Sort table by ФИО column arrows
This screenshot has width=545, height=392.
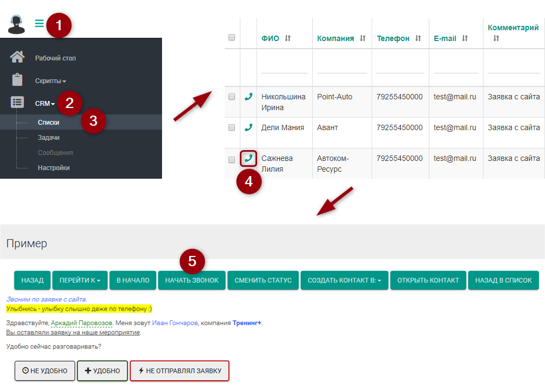(288, 38)
